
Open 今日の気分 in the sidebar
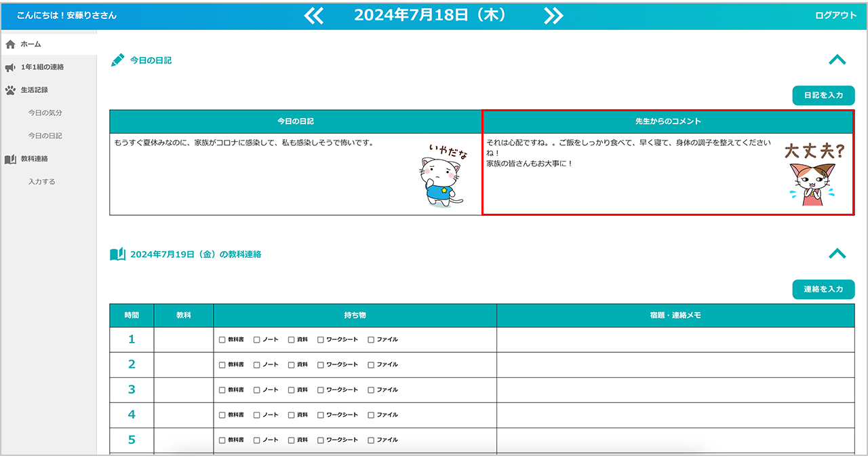click(45, 113)
